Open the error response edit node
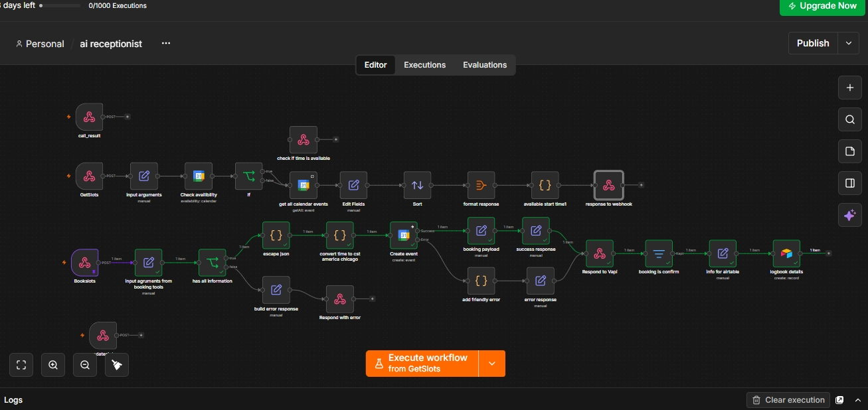Viewport: 868px width, 410px height. [541, 281]
